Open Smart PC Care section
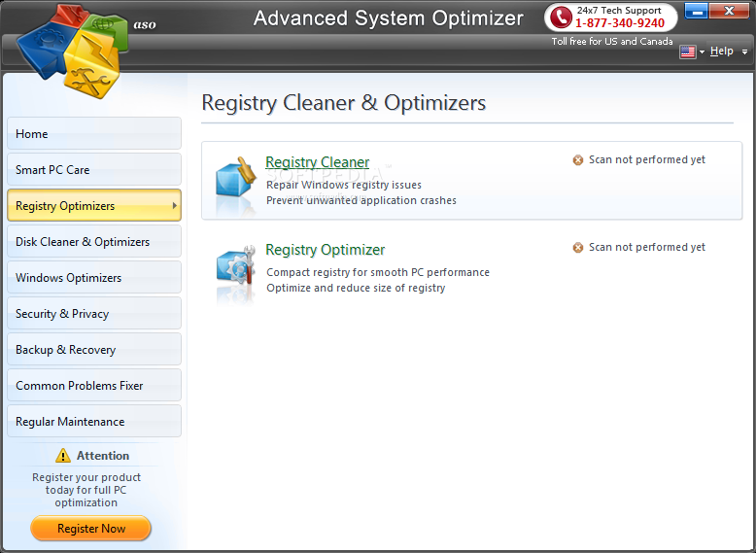The image size is (756, 553). (94, 169)
